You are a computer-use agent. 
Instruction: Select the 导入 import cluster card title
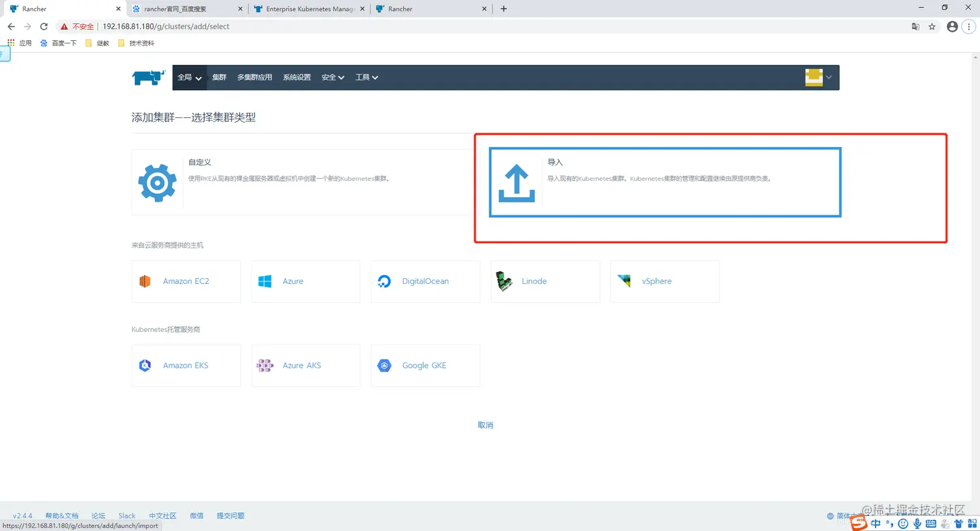point(555,162)
